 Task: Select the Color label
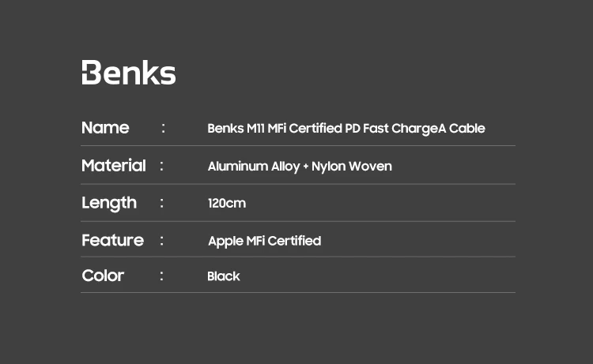tap(103, 276)
